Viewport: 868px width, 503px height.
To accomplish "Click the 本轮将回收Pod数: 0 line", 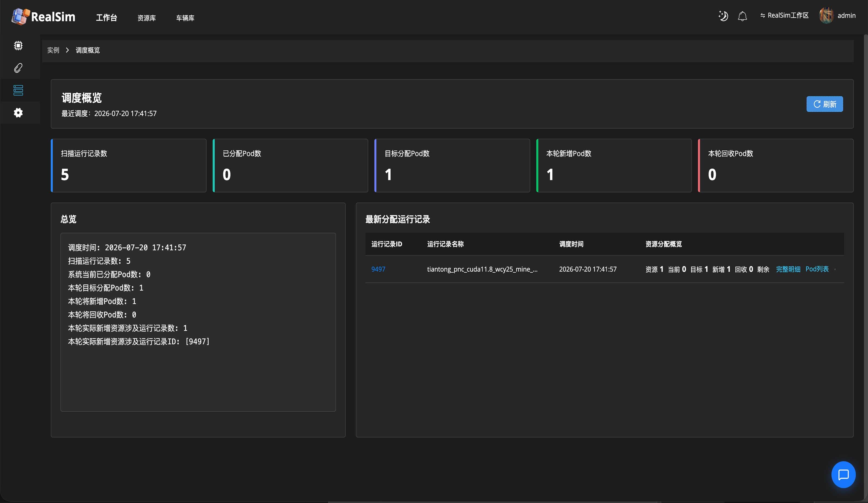I will [x=102, y=315].
